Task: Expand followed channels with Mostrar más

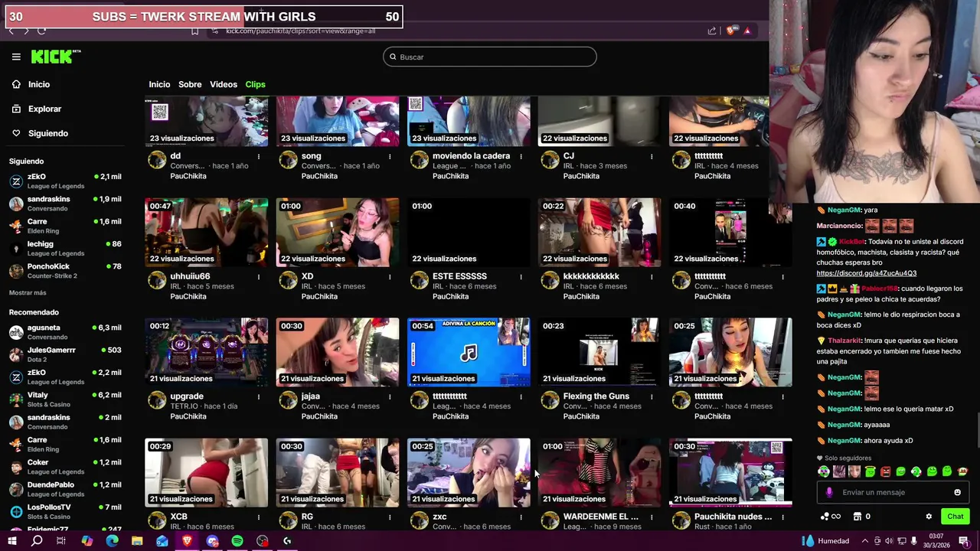Action: tap(28, 293)
